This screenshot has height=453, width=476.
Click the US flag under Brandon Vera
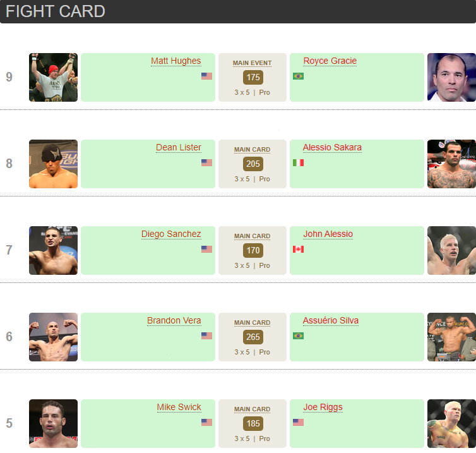click(x=206, y=336)
